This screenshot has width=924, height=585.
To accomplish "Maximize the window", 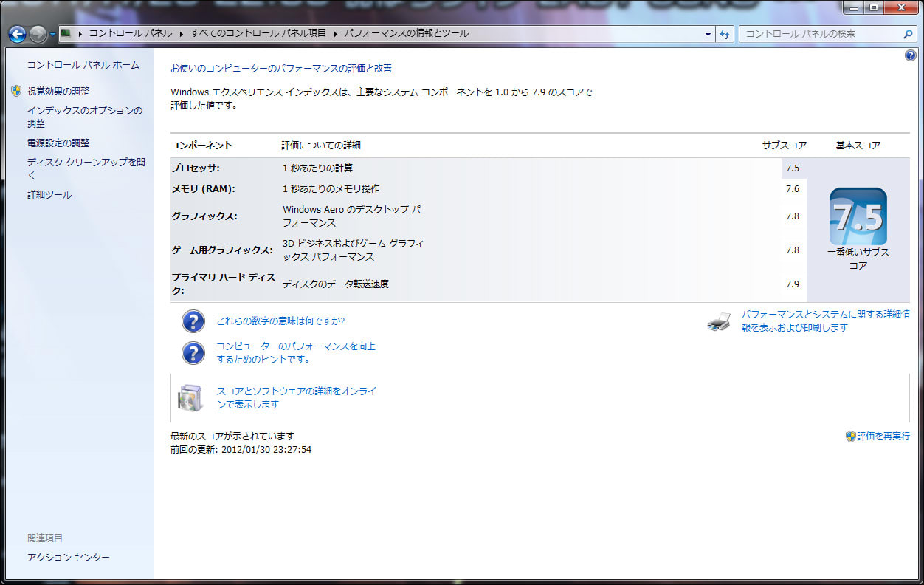I will pos(875,7).
